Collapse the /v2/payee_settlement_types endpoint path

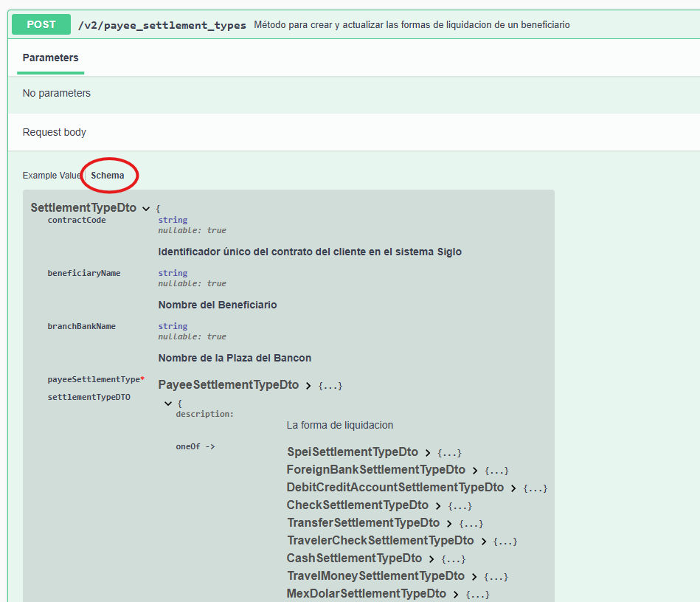coord(162,25)
